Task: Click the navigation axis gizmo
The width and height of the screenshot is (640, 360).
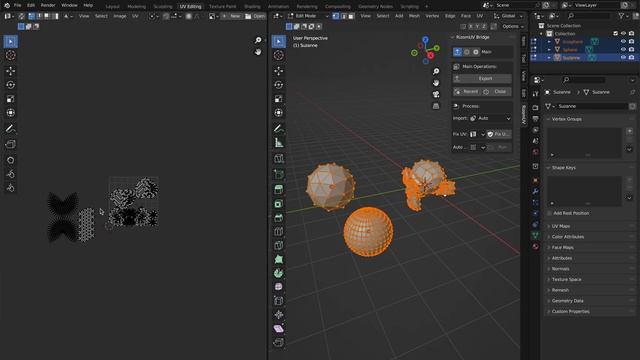Action: point(425,50)
